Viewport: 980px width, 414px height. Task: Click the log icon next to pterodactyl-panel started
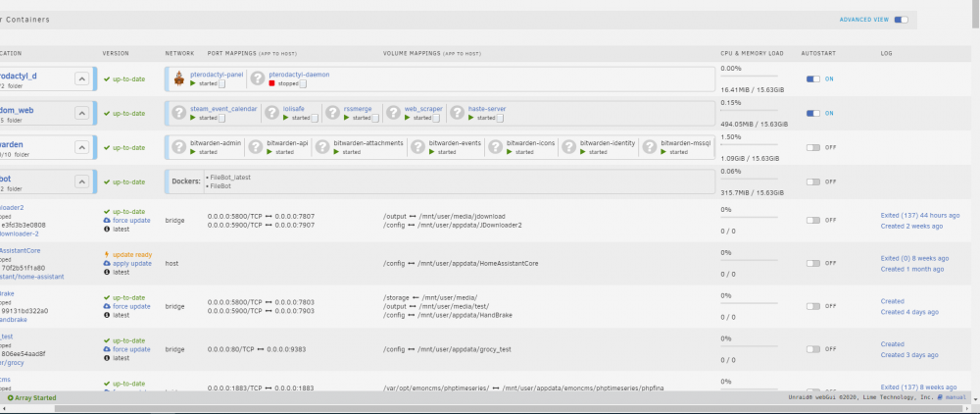click(221, 83)
